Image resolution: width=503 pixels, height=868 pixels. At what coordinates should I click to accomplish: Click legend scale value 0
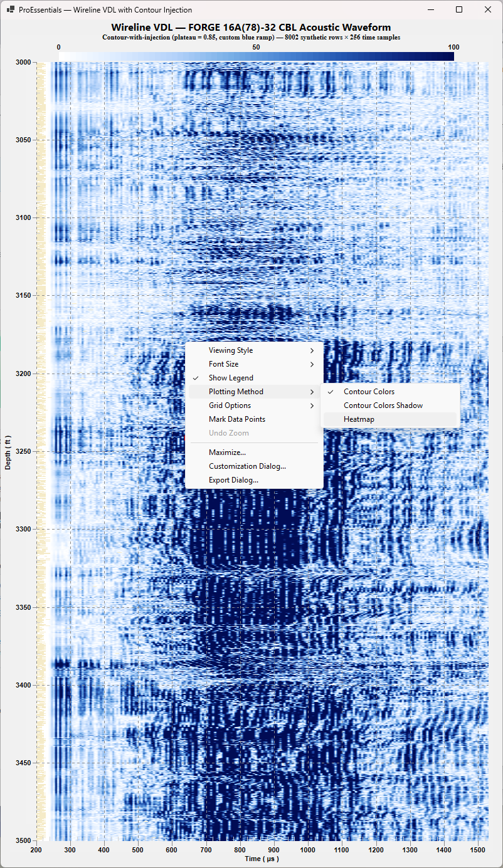(58, 47)
